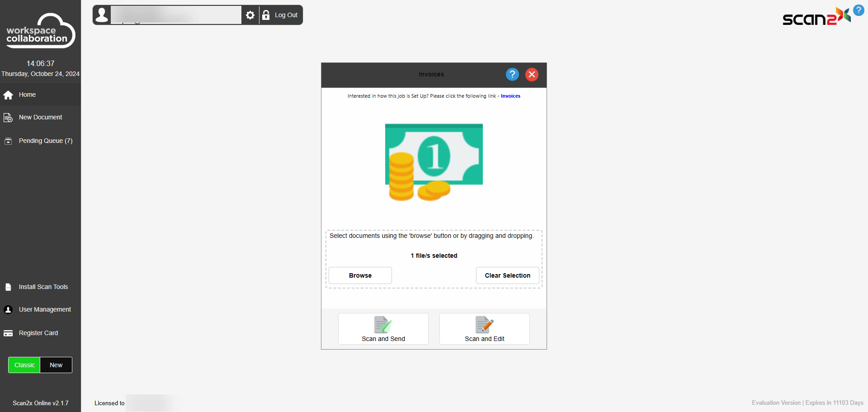Image resolution: width=868 pixels, height=412 pixels.
Task: Click the Register Card icon
Action: [8, 333]
